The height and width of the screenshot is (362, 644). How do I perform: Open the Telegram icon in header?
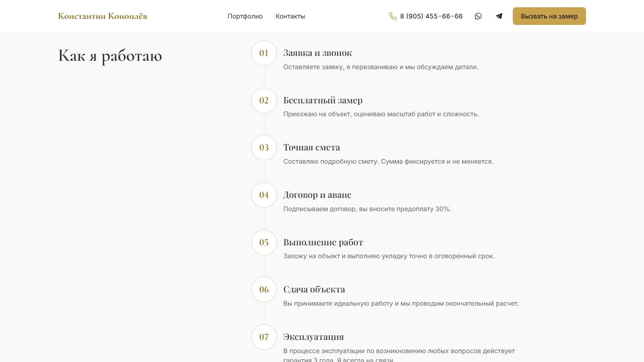click(x=499, y=16)
